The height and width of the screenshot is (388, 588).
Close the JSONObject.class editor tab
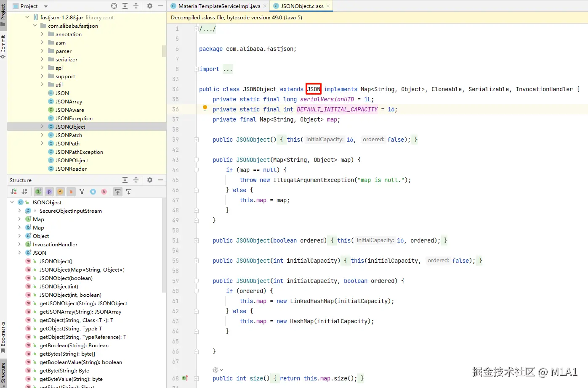click(328, 6)
